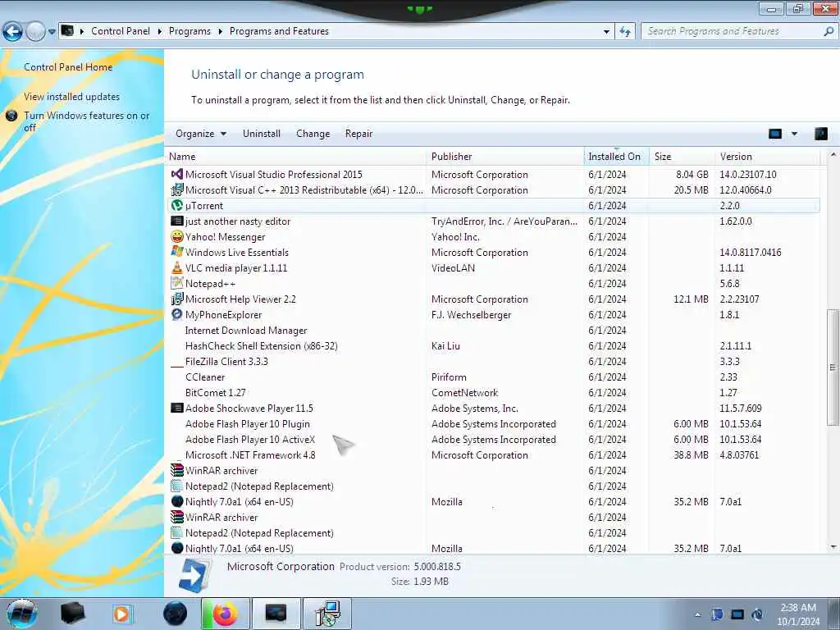The height and width of the screenshot is (630, 840).
Task: Click the MyPhoneExplorer icon
Action: tap(177, 314)
